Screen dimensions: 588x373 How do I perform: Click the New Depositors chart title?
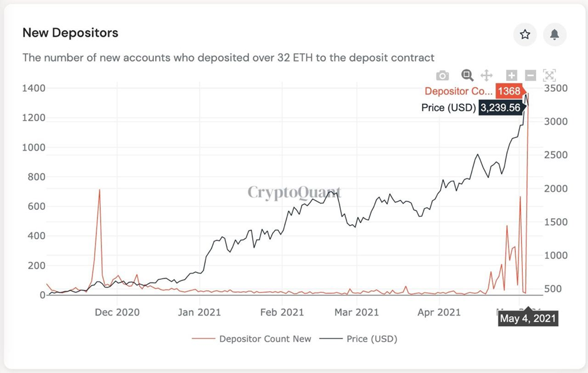pos(70,33)
